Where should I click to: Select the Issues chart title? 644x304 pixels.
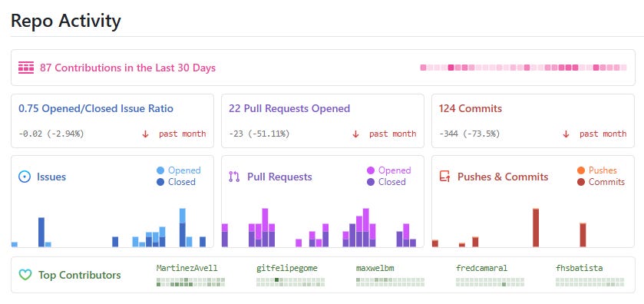pos(51,177)
